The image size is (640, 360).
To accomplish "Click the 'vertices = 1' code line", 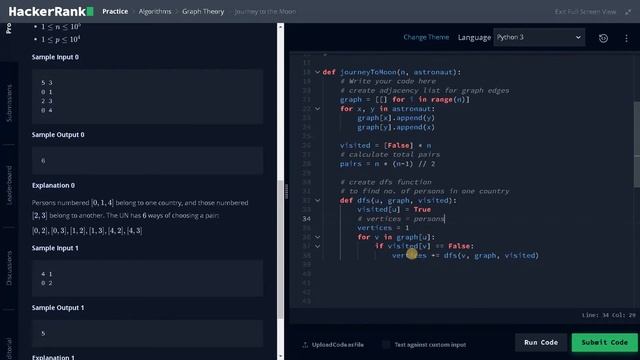I will [383, 228].
